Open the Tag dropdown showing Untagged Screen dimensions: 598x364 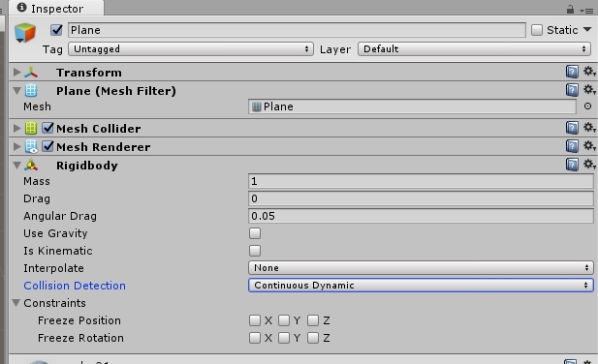click(191, 49)
